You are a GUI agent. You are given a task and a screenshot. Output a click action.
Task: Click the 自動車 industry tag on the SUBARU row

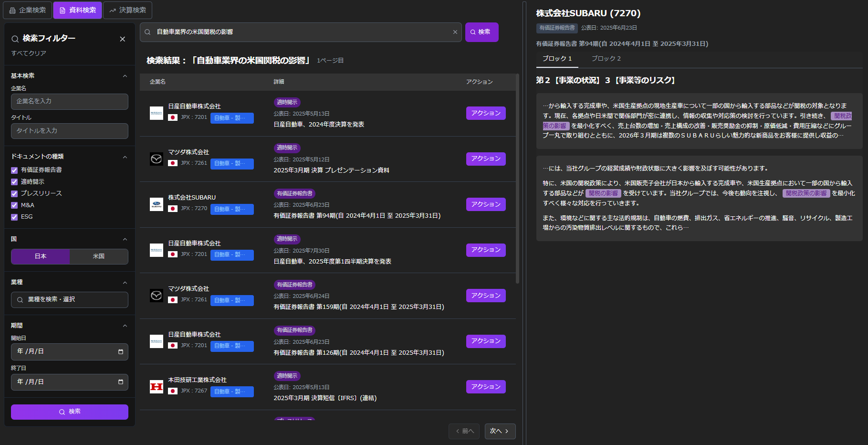point(232,209)
